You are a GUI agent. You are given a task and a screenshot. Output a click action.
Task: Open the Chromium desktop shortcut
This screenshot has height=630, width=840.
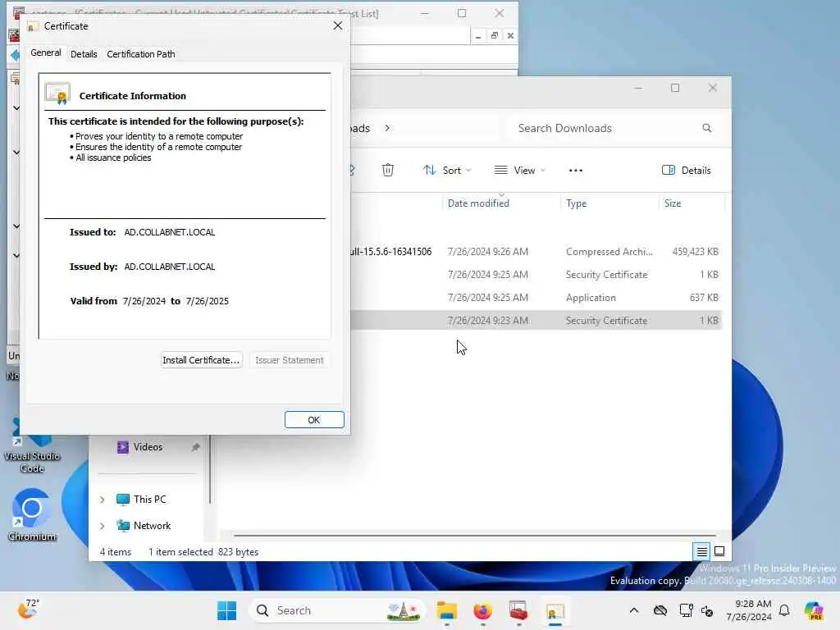[32, 515]
